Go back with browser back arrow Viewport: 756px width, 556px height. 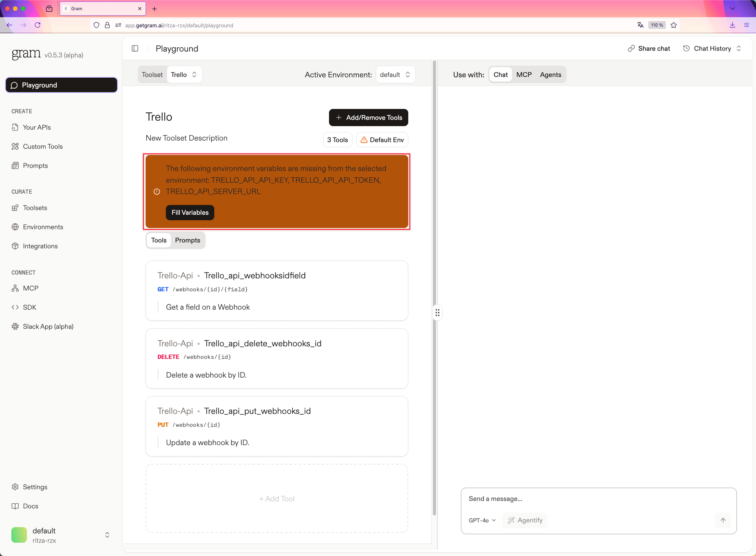click(x=9, y=25)
